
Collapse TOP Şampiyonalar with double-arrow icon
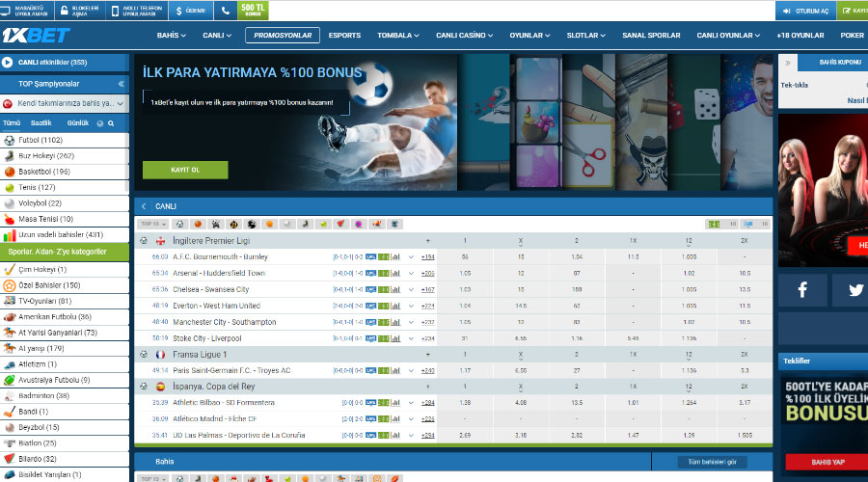(121, 84)
